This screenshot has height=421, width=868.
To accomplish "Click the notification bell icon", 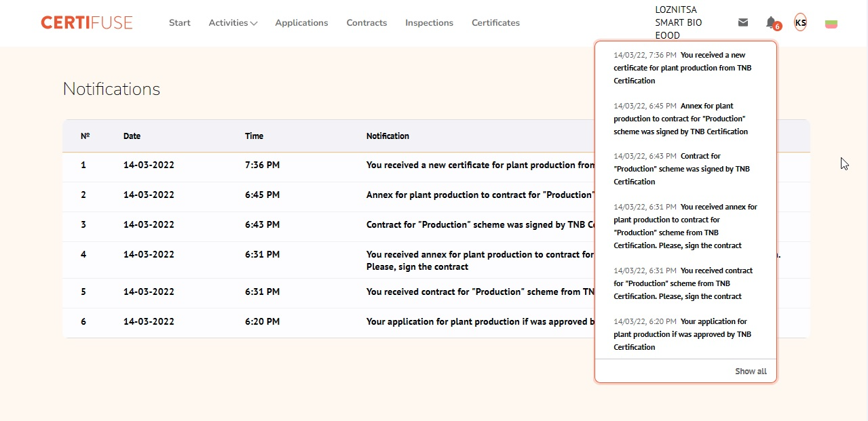I will click(771, 22).
